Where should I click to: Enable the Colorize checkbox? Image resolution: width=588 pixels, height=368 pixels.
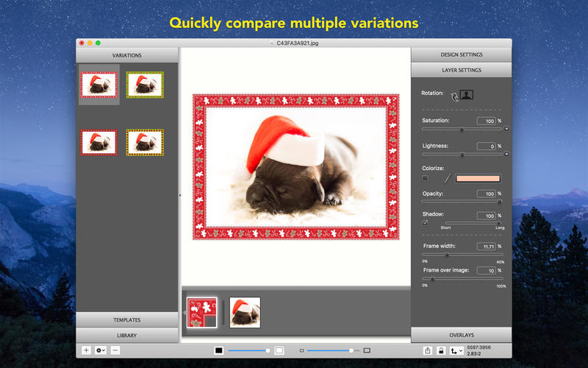(x=425, y=178)
